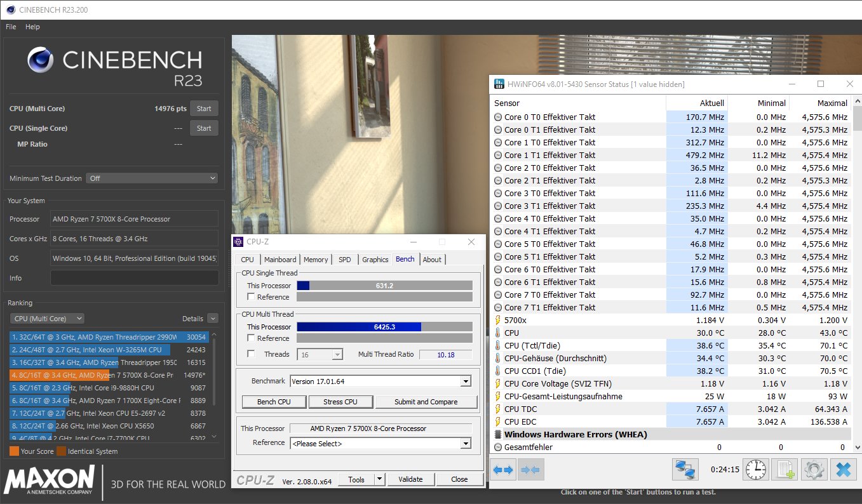Click the Maximal column header in HWiNFO
862x504 pixels.
(820, 103)
